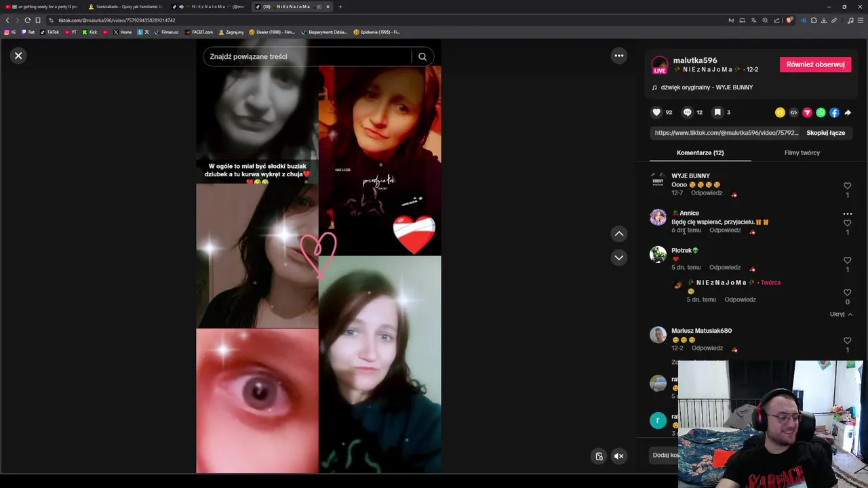
Task: Open the IG bookmark
Action: click(10, 32)
